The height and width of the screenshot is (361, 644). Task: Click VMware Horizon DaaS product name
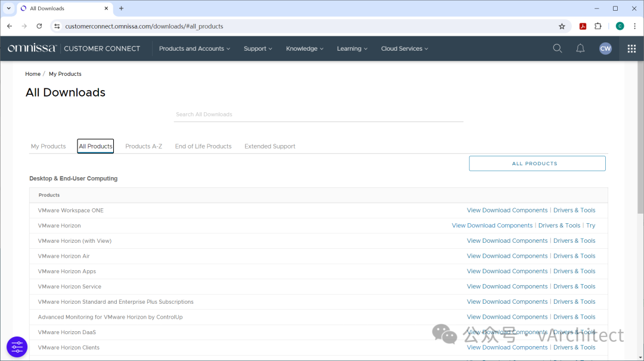[67, 332]
